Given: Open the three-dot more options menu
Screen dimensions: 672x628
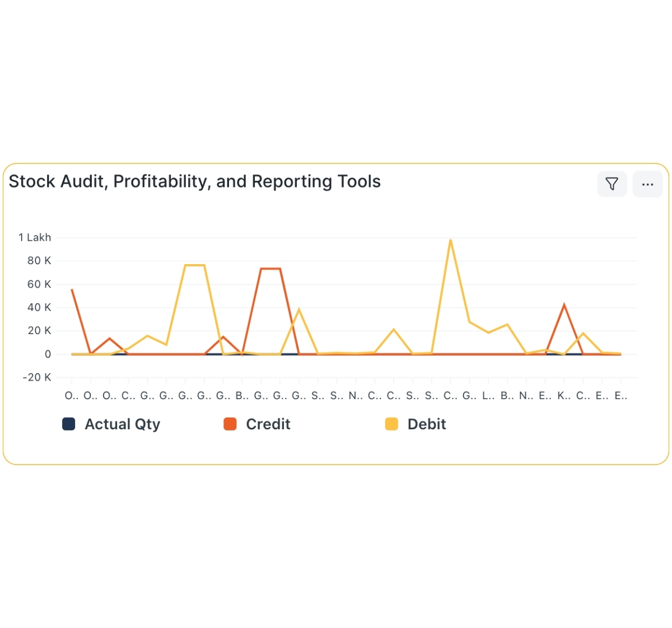Looking at the screenshot, I should tap(647, 184).
